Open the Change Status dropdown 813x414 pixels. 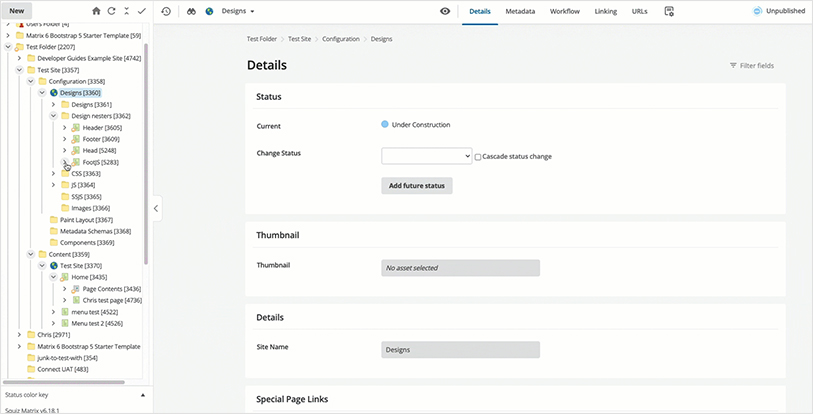coord(427,156)
